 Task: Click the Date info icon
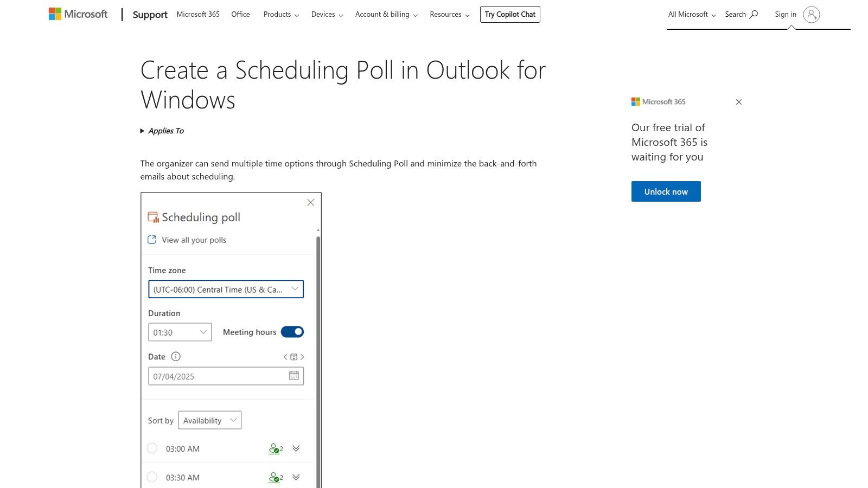coord(176,356)
